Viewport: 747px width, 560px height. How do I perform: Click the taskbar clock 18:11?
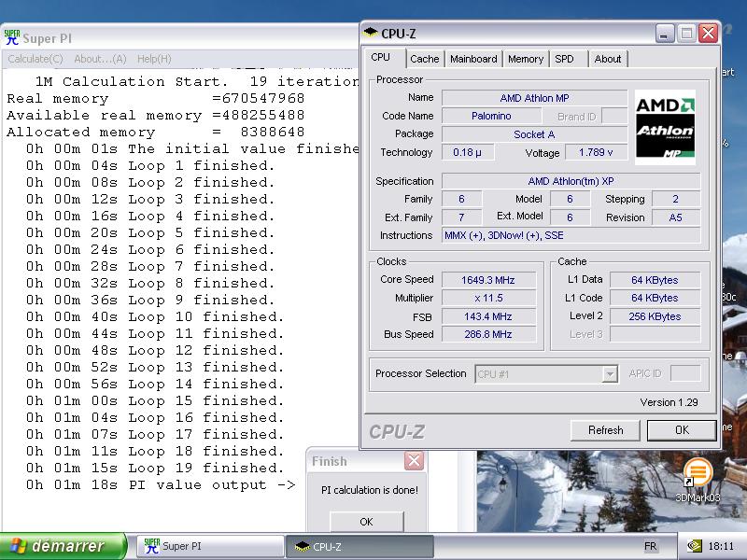pos(721,546)
